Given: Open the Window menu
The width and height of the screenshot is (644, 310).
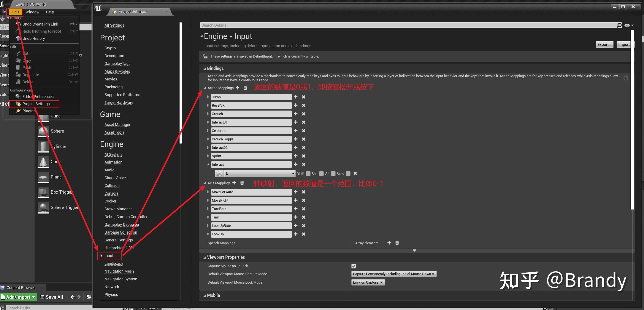Looking at the screenshot, I should click(x=32, y=12).
